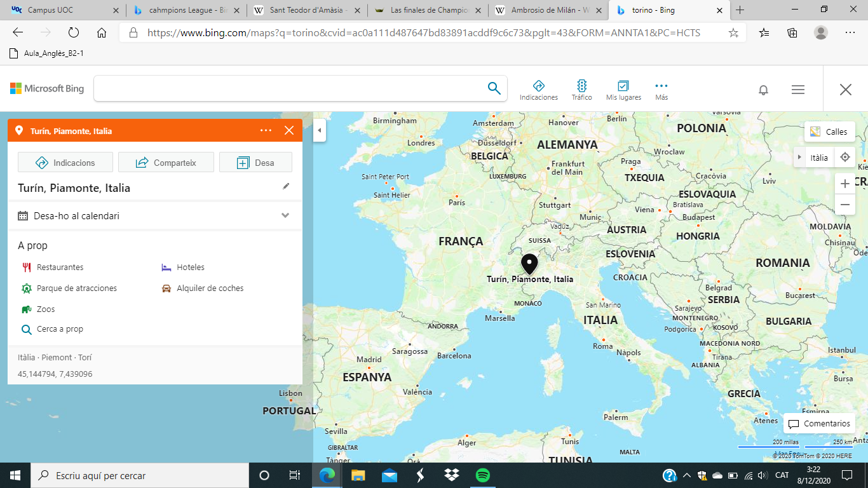Click Cerca a prop search link
The width and height of the screenshot is (868, 488).
[x=52, y=329]
